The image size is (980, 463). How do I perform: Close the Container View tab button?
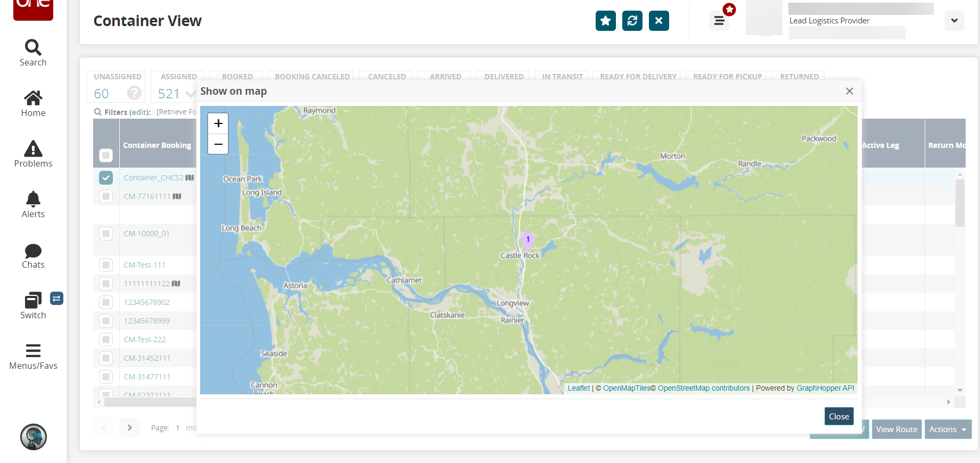pos(659,21)
